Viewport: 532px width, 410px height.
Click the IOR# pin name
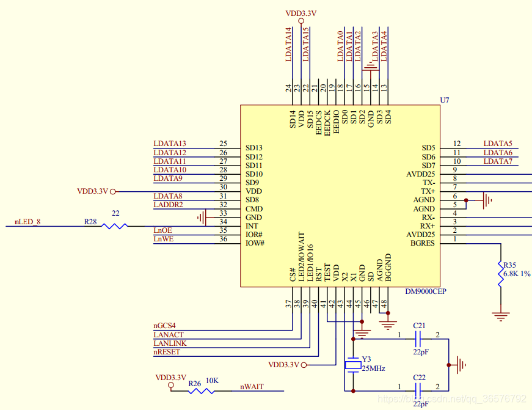click(x=254, y=235)
